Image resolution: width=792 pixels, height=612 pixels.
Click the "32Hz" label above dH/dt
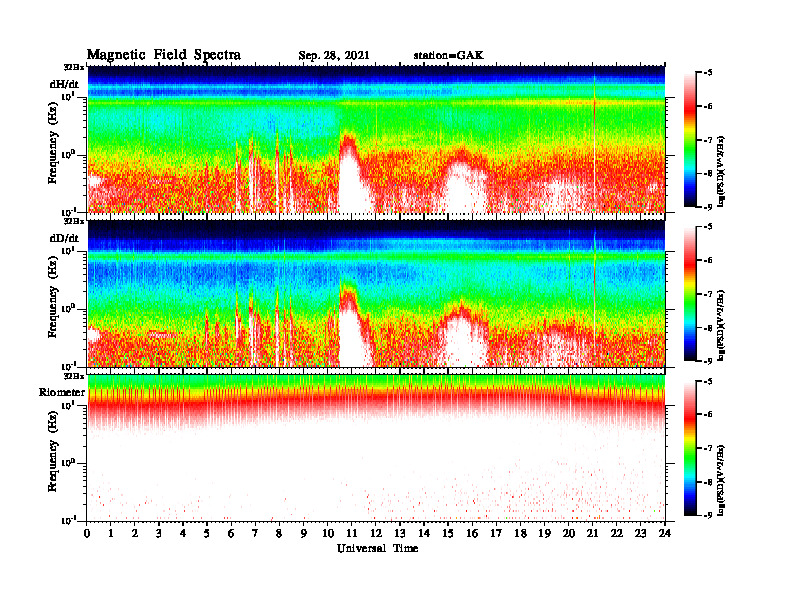pos(74,67)
